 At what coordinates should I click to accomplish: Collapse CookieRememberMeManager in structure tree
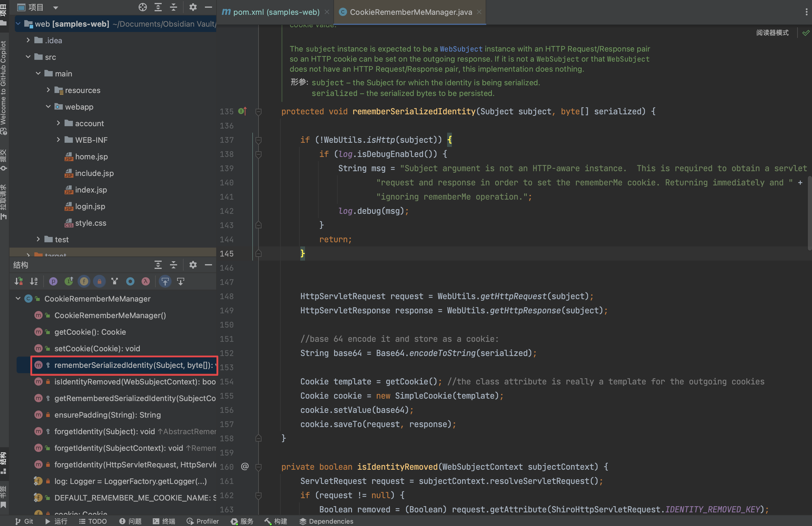point(18,299)
